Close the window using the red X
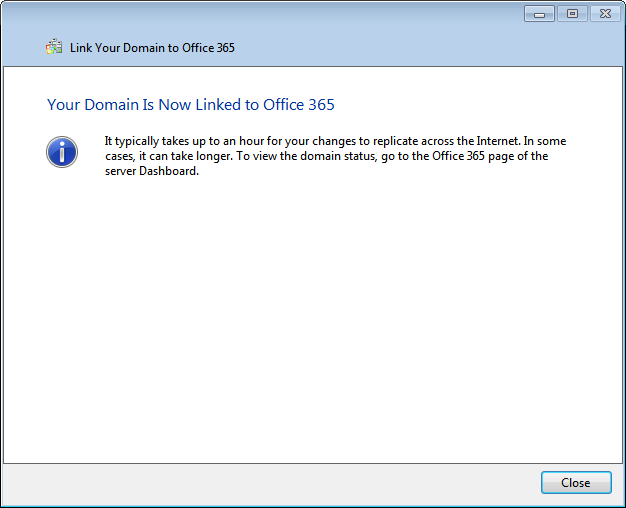This screenshot has height=508, width=626. click(604, 14)
